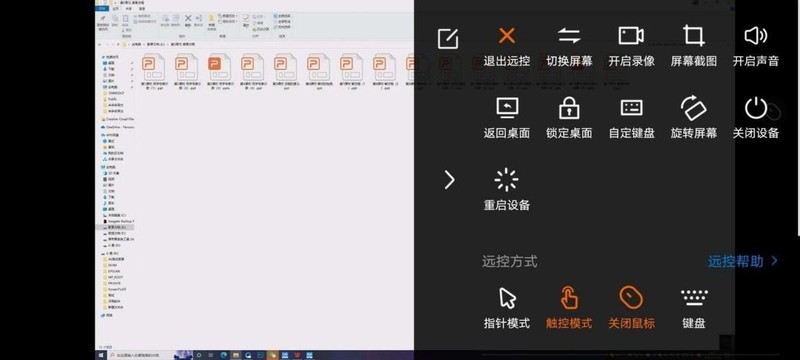Open the red W WPS taskbar icon
800x360 pixels.
(x=297, y=355)
